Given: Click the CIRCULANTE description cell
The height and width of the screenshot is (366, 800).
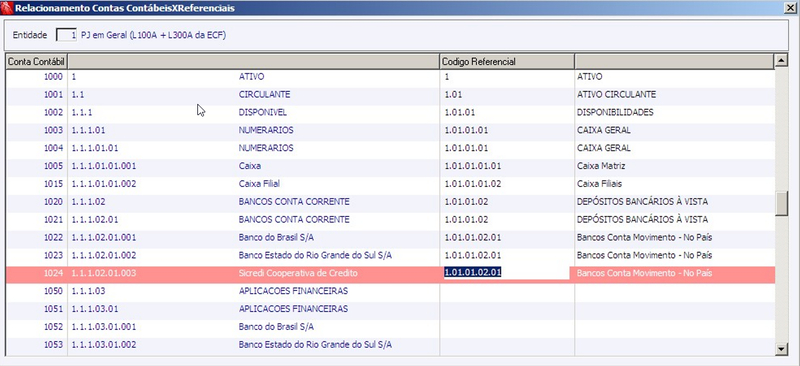Looking at the screenshot, I should pyautogui.click(x=264, y=95).
